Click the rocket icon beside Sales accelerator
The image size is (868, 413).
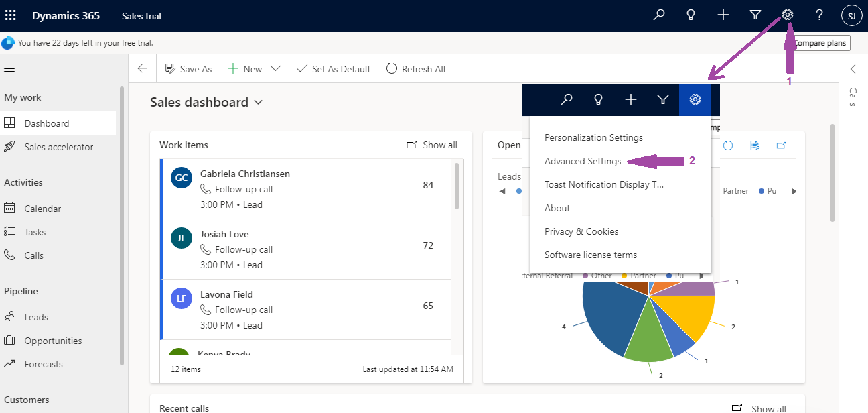(x=9, y=147)
